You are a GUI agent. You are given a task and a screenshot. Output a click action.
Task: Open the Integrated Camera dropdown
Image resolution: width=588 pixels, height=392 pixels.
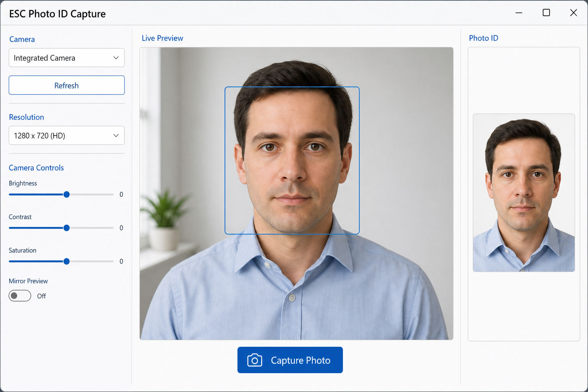click(x=67, y=58)
